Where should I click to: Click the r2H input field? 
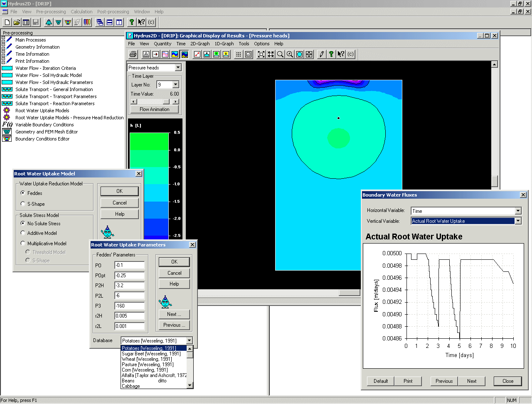pyautogui.click(x=130, y=316)
